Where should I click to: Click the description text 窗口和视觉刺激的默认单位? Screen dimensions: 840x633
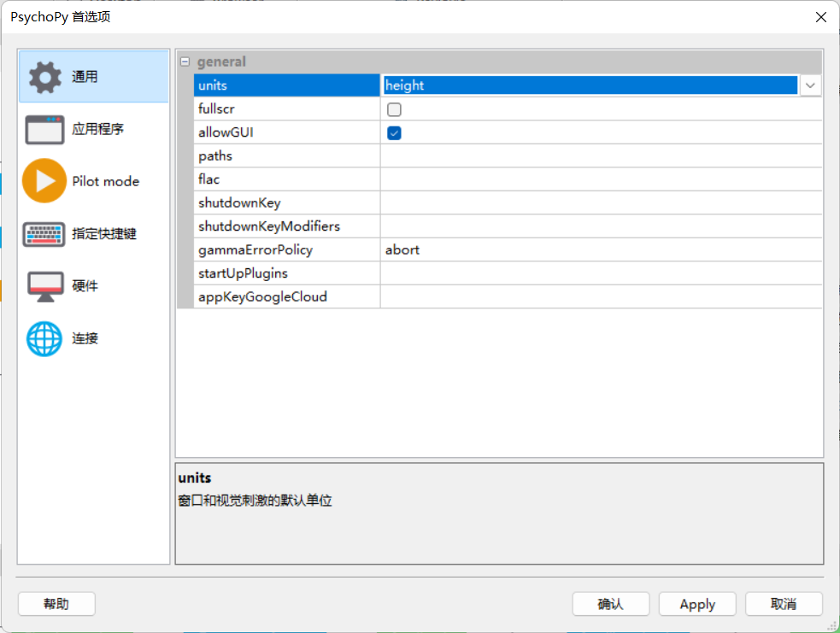click(255, 501)
